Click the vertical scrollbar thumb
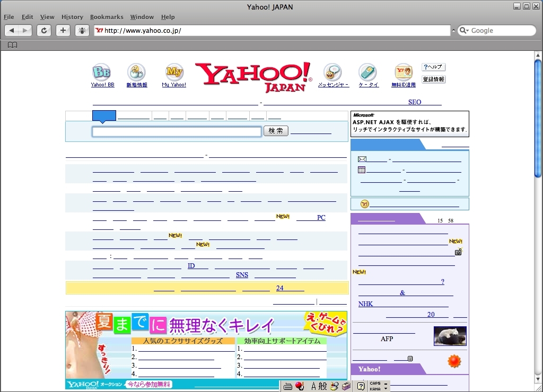 pyautogui.click(x=538, y=119)
